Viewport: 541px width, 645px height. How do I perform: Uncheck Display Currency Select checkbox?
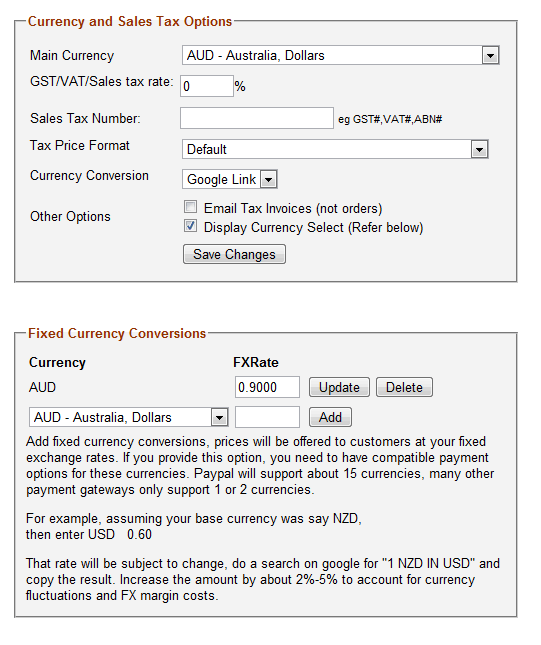190,226
